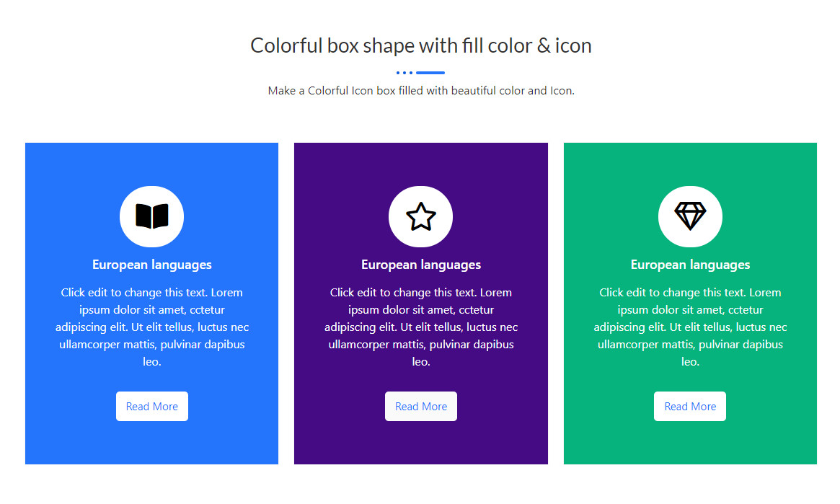Select European languages heading in blue box
Screen dimensions: 840x504
[152, 265]
